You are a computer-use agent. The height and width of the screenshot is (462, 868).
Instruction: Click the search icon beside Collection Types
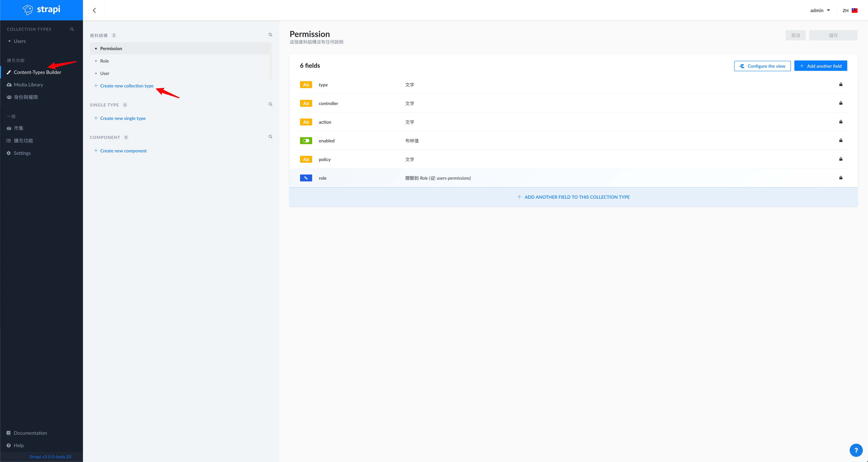pyautogui.click(x=72, y=29)
